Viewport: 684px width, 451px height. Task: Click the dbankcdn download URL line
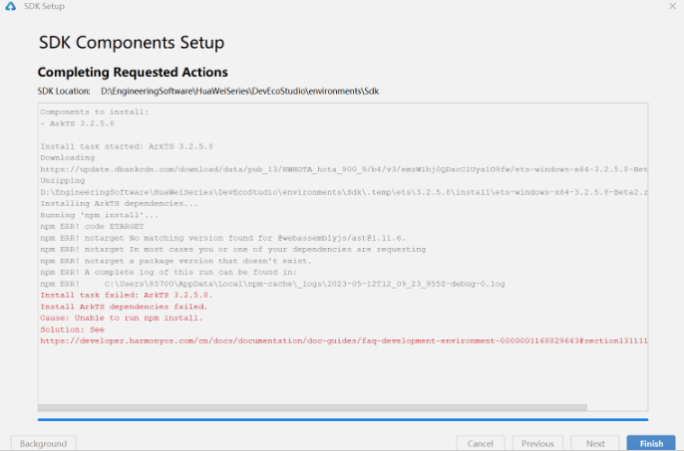344,169
